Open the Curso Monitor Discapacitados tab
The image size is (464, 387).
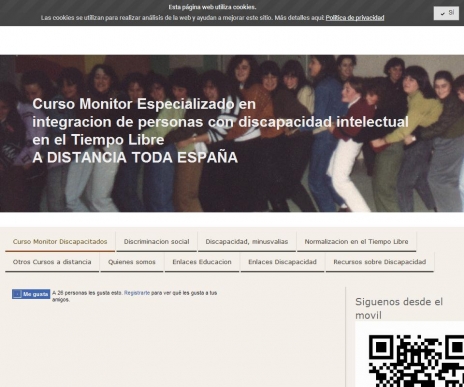(x=60, y=242)
